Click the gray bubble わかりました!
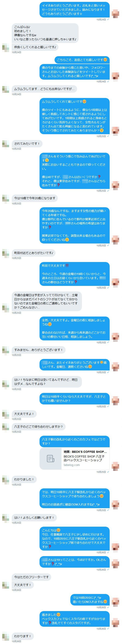122x644 pixels. (24, 479)
